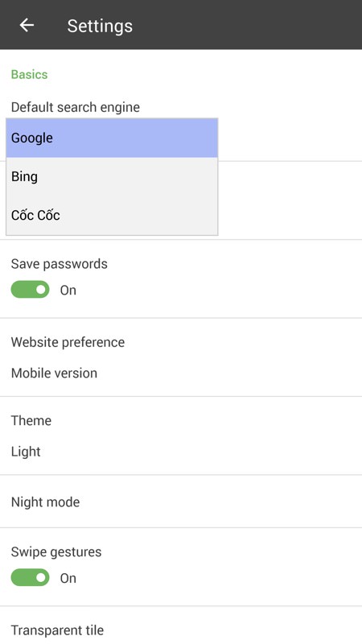Toggle the Save passwords switch
The height and width of the screenshot is (644, 362).
click(x=30, y=290)
